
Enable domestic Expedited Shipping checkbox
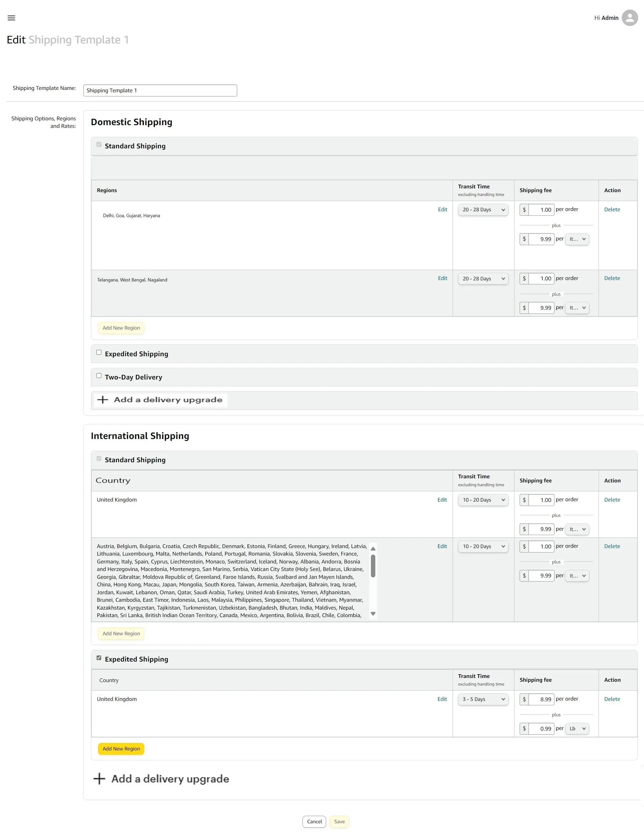coord(99,352)
